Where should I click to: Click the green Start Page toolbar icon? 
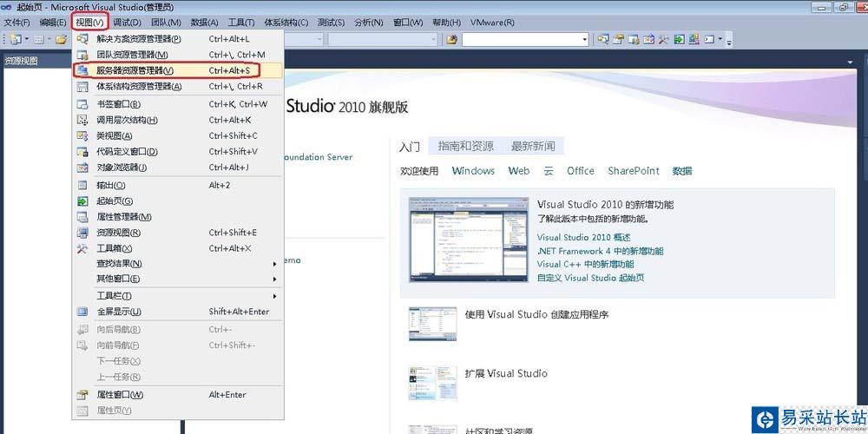(x=679, y=39)
